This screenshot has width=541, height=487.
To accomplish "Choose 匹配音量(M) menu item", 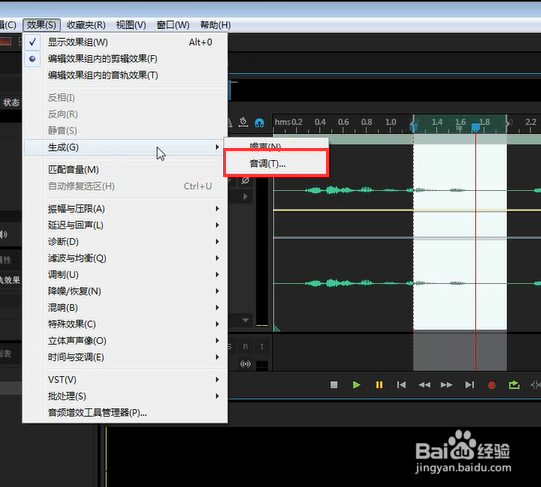I will pyautogui.click(x=125, y=170).
